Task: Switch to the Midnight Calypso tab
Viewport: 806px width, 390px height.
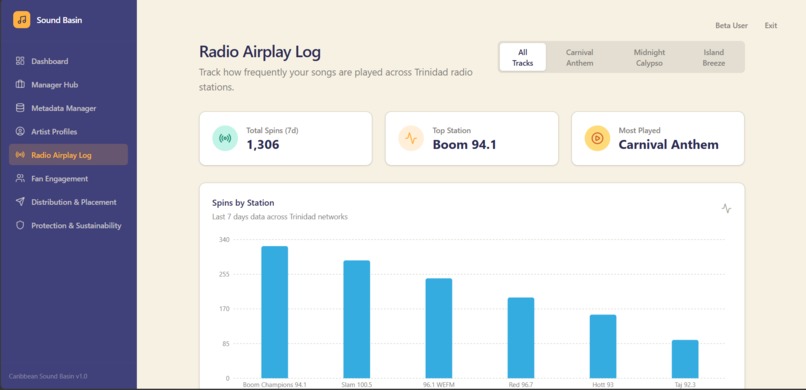Action: click(649, 58)
